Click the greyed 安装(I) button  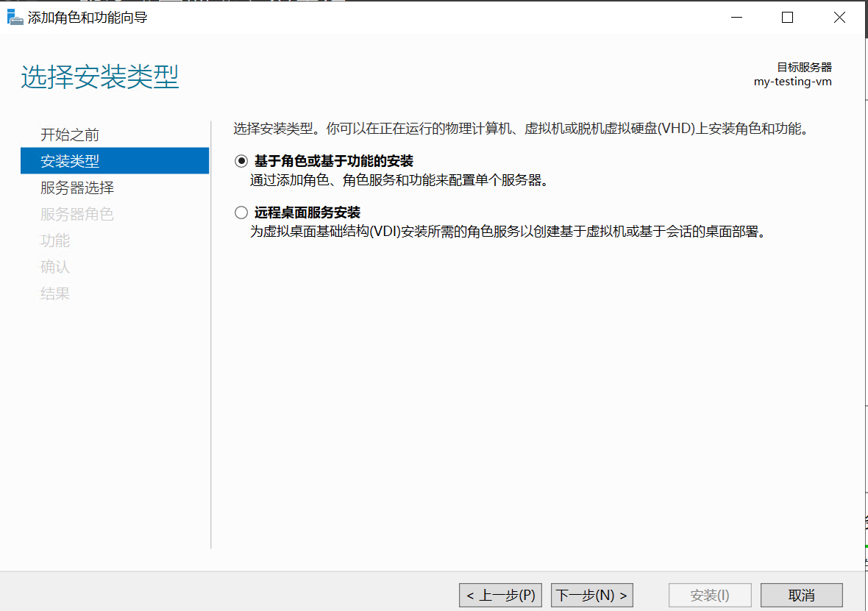(x=710, y=595)
